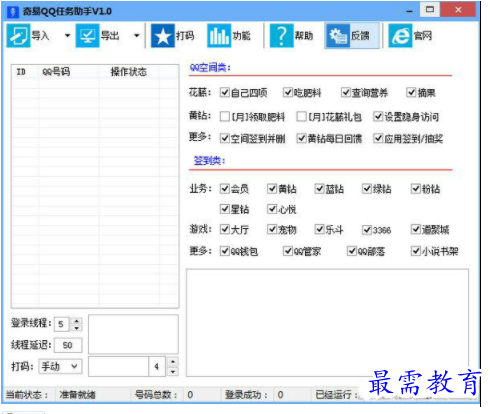This screenshot has height=414, width=490.
Task: Decrease the spinner next to value 4
Action: [173, 371]
